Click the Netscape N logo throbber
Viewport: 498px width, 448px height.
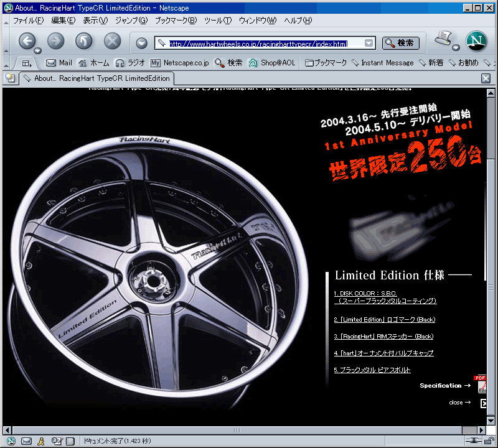[x=476, y=41]
